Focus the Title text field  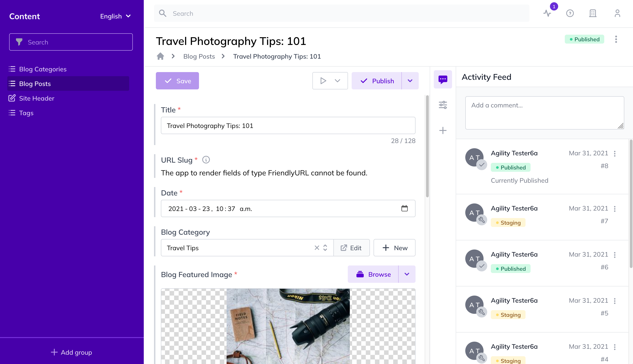coord(288,125)
